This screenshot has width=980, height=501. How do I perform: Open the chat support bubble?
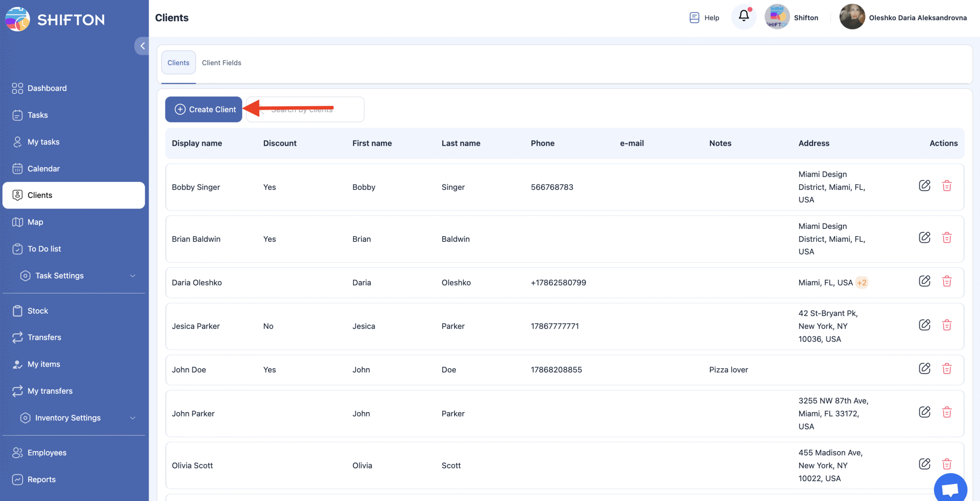(x=950, y=489)
